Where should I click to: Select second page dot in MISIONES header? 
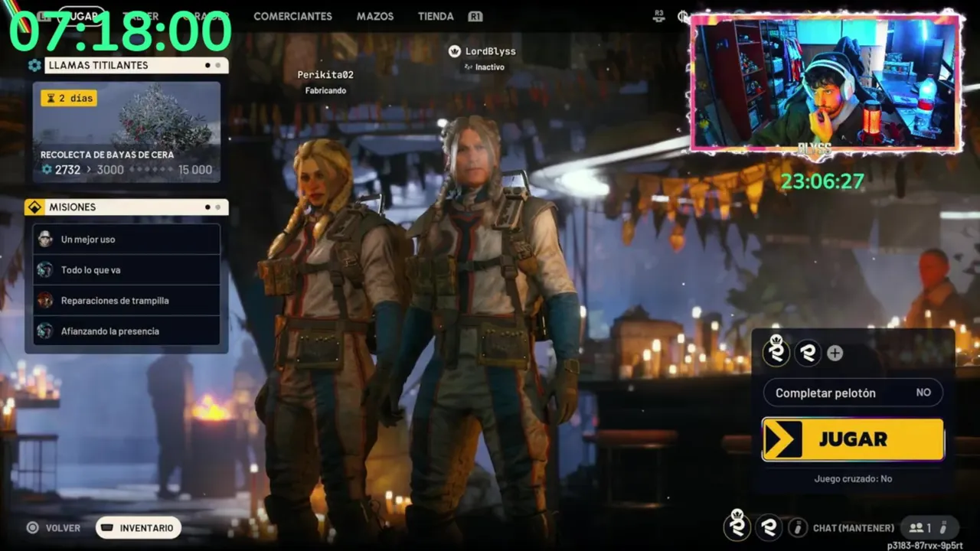217,207
